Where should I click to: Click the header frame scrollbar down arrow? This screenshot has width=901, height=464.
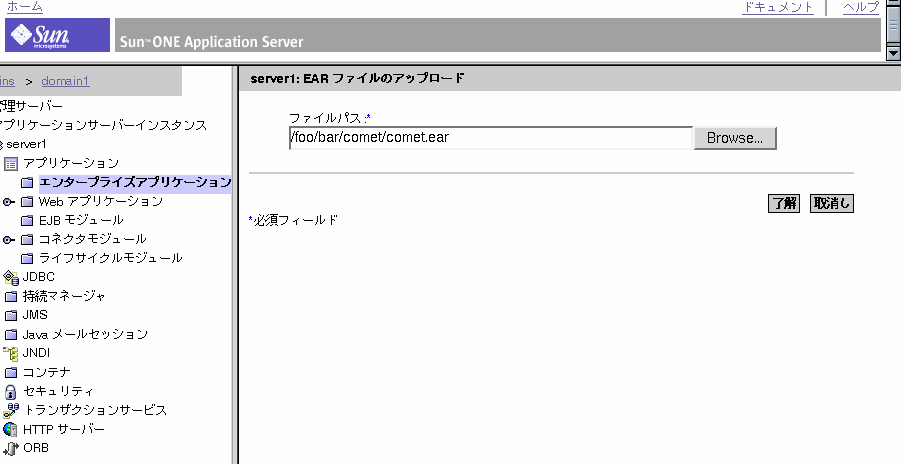pyautogui.click(x=893, y=53)
